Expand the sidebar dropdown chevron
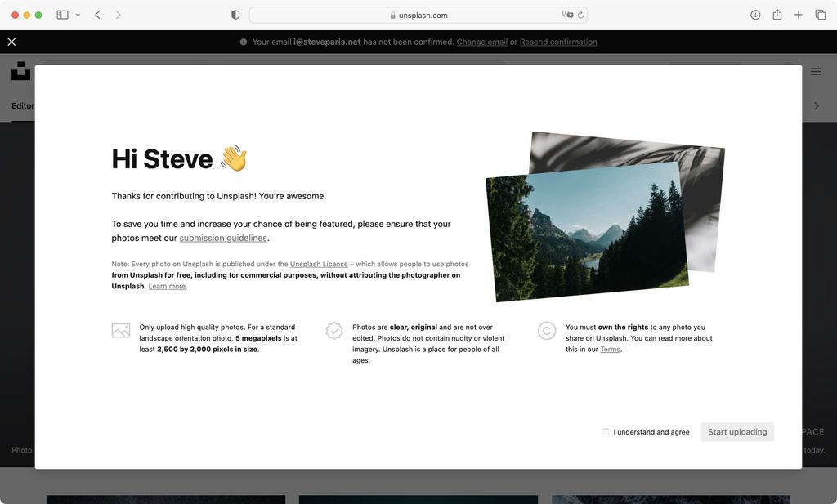Viewport: 837px width, 504px height. 77,14
